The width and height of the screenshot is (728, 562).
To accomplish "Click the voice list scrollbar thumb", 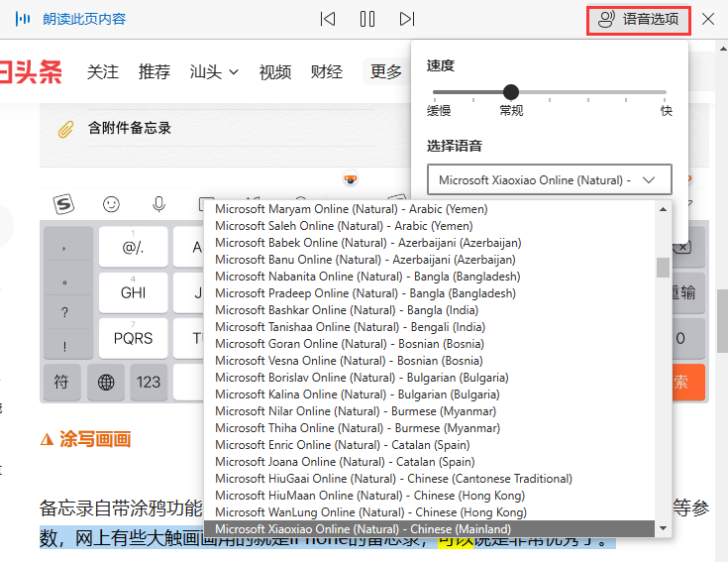I will pyautogui.click(x=663, y=267).
